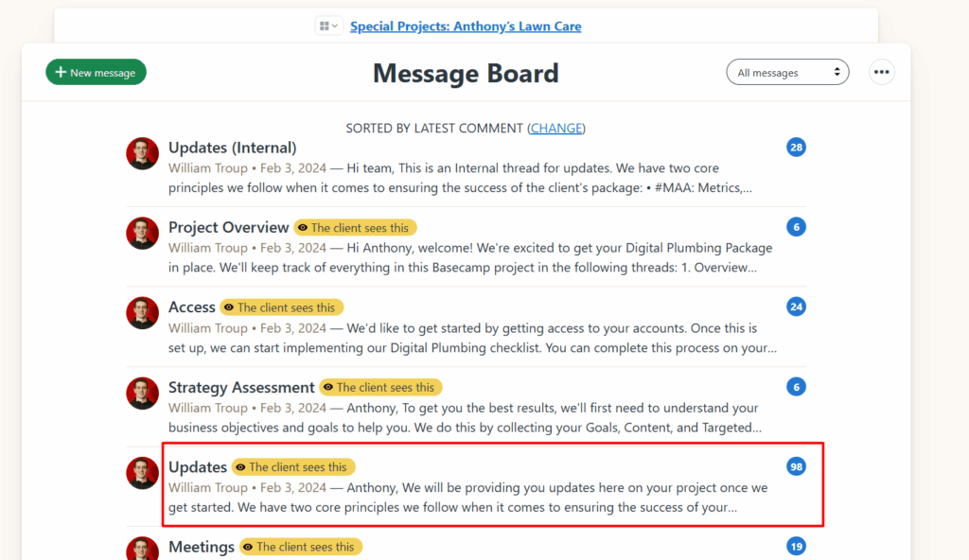Click avatar beside Project Overview thread
This screenshot has width=969, height=560.
[142, 233]
